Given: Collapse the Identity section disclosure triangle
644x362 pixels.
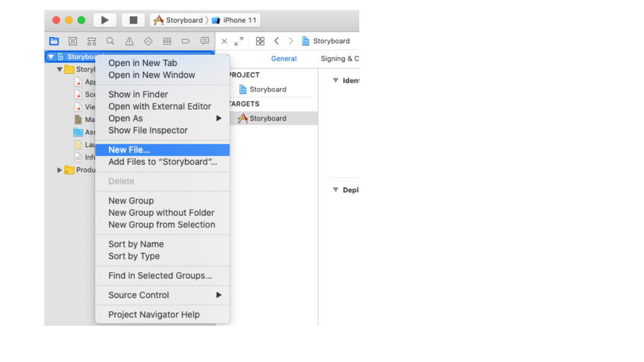Looking at the screenshot, I should (x=336, y=80).
